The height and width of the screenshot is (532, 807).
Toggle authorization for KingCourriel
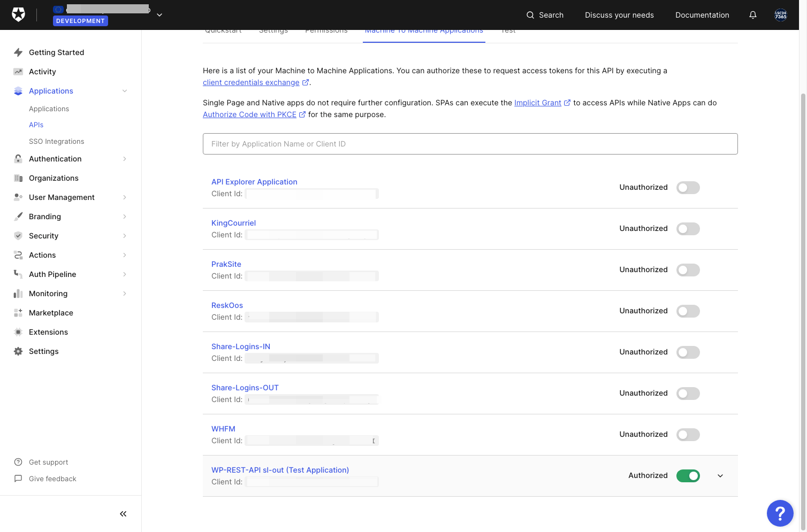(688, 229)
